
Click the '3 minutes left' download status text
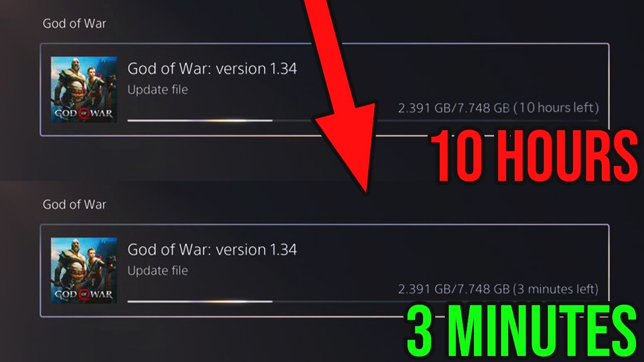pyautogui.click(x=555, y=289)
